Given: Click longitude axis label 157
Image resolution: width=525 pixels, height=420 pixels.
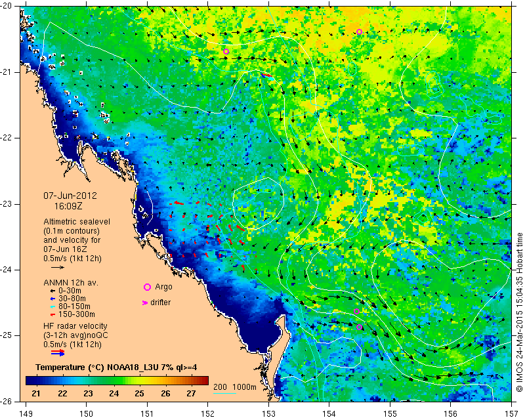Looking at the screenshot, I should tap(512, 414).
